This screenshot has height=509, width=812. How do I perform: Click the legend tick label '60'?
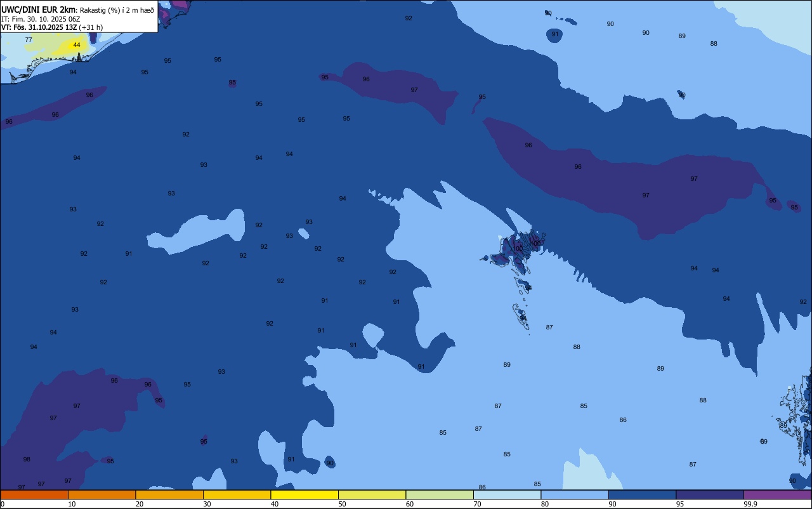pos(410,504)
